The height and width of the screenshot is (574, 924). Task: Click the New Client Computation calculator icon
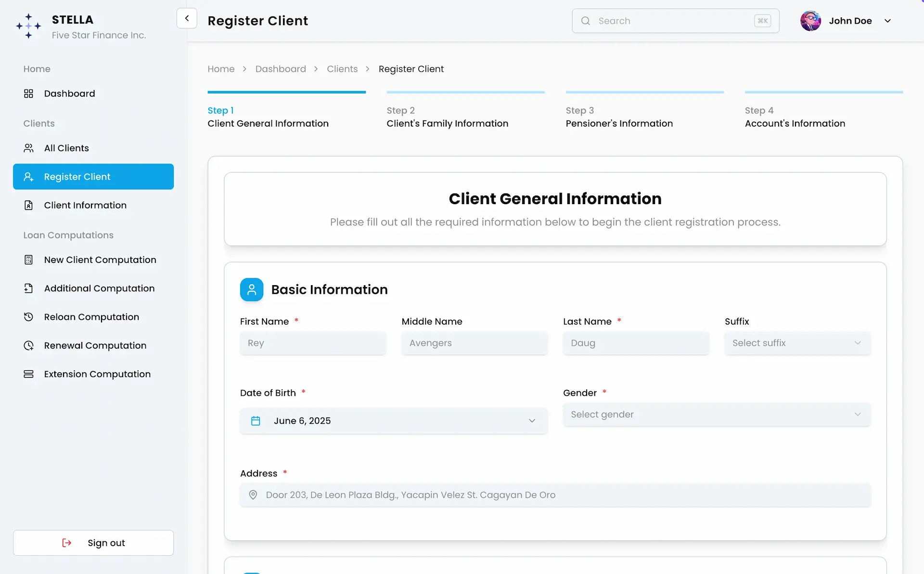point(28,260)
